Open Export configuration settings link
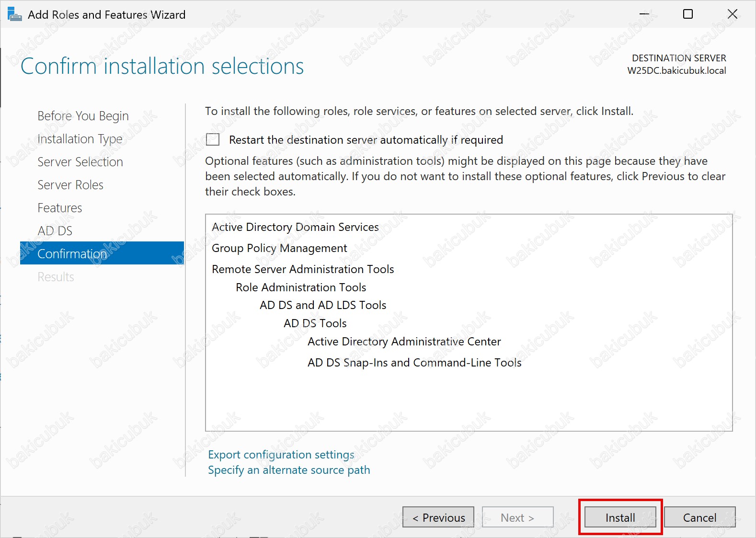Screen dimensions: 756x538 point(281,455)
